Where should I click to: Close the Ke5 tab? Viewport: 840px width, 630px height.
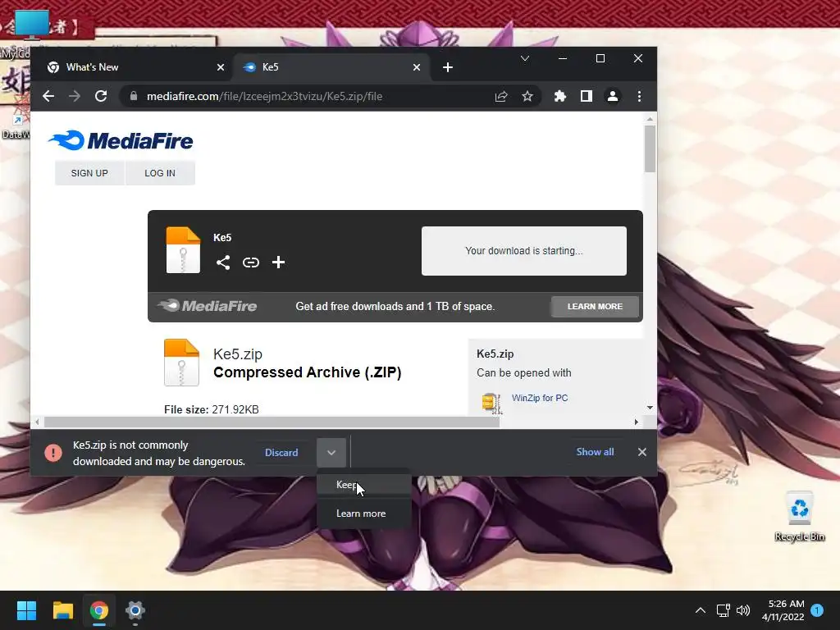pyautogui.click(x=417, y=67)
